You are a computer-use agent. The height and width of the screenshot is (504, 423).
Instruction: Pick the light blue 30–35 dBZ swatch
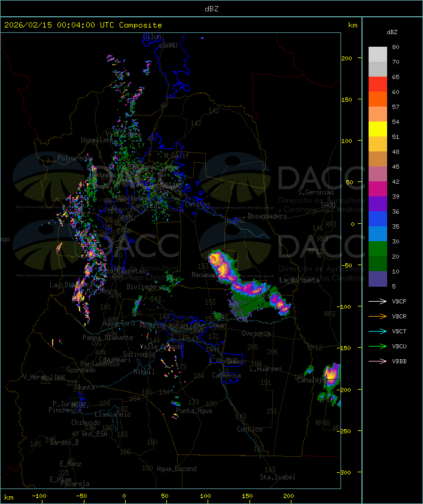pyautogui.click(x=378, y=233)
